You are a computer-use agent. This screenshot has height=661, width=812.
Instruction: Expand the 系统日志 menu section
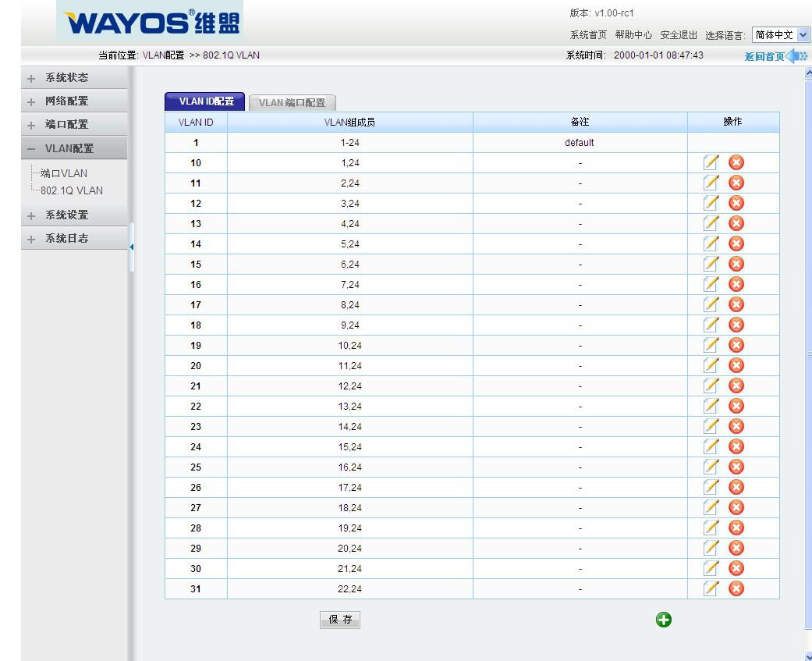coord(66,239)
